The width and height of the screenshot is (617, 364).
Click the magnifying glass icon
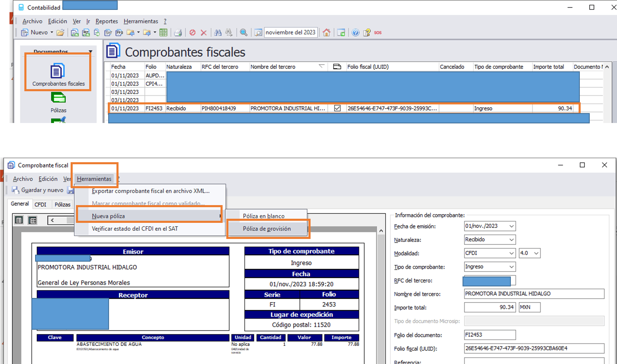[244, 33]
